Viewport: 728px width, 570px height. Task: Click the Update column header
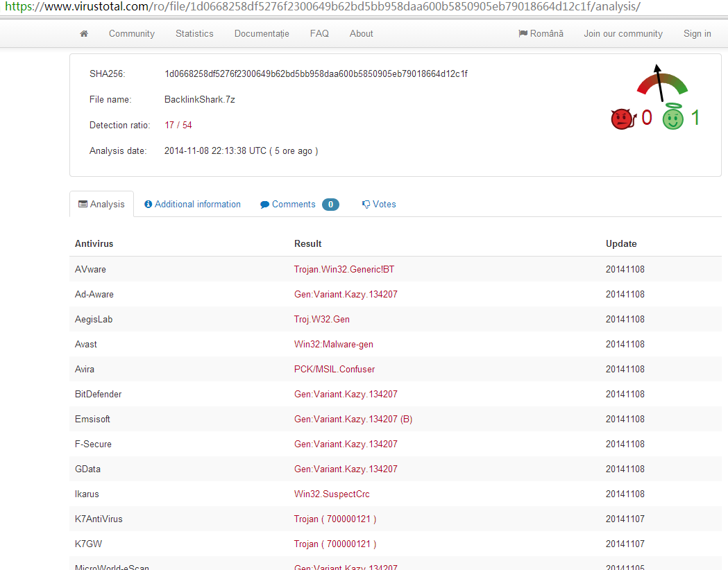coord(621,244)
